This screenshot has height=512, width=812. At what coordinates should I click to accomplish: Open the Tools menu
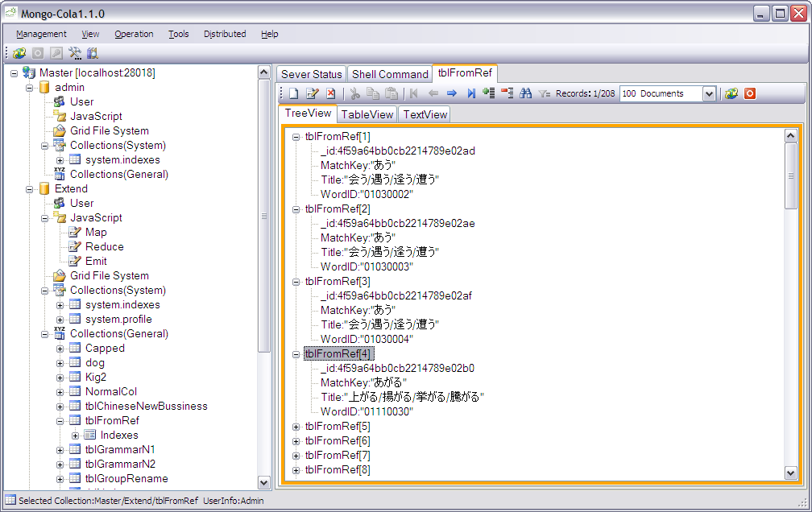178,34
